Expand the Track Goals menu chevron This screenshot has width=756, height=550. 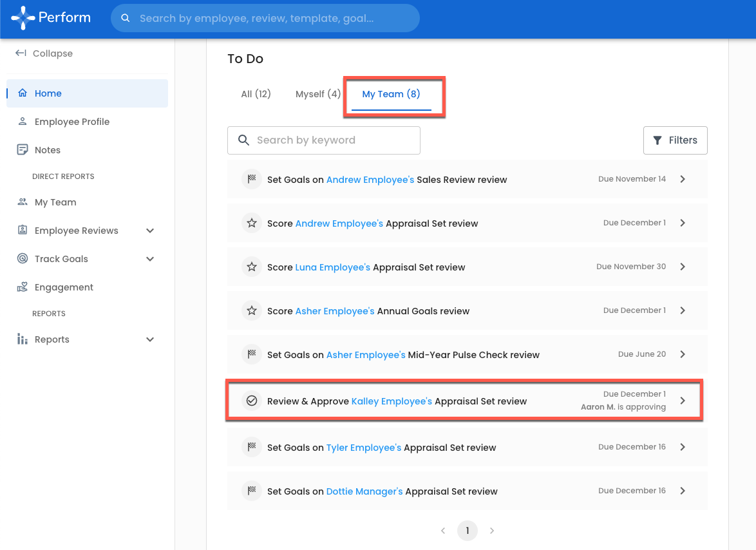click(x=150, y=259)
